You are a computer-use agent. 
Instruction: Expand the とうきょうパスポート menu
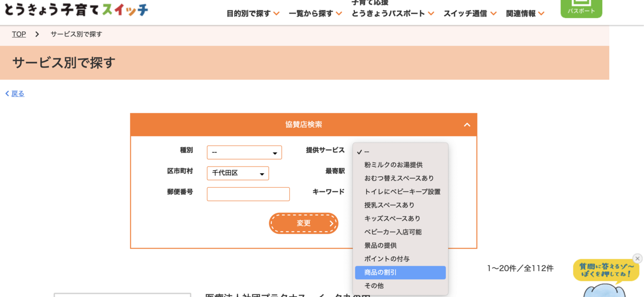(392, 14)
